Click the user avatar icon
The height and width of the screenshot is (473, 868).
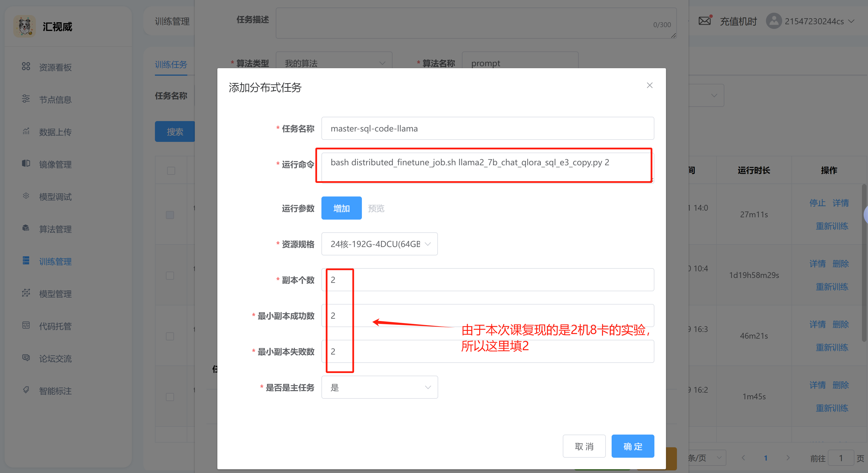tap(774, 21)
